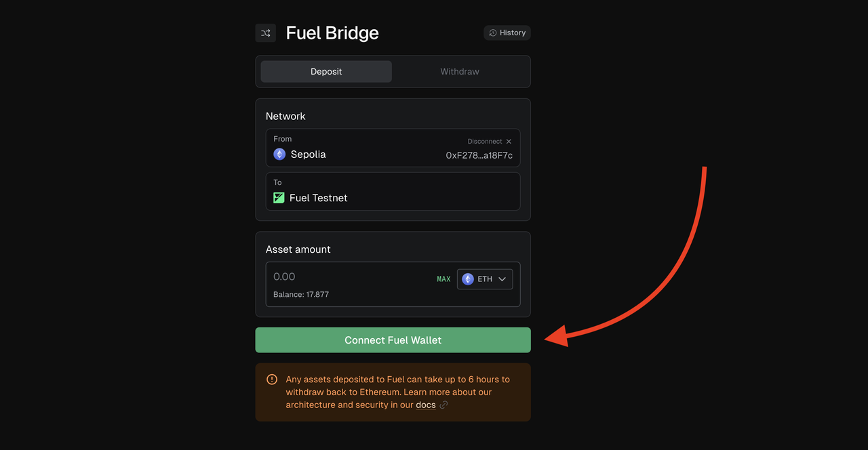Screen dimensions: 868x450
Task: Switch to the Withdraw tab
Action: (460, 71)
